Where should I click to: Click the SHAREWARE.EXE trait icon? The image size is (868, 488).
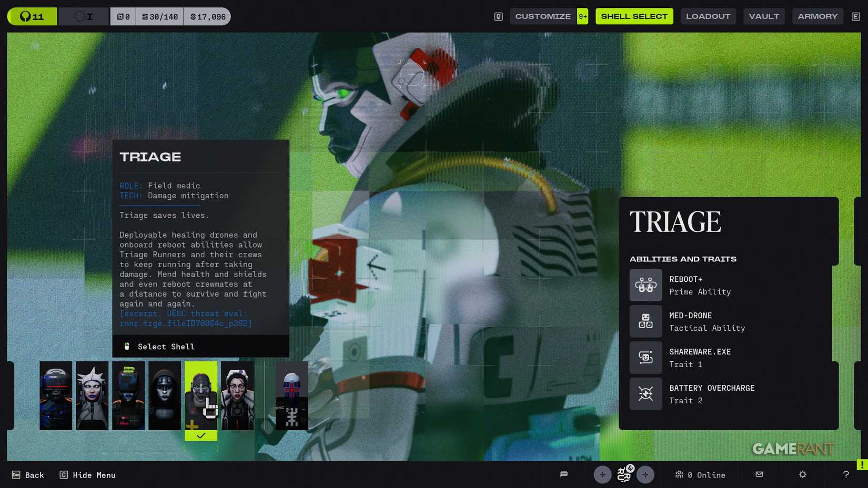pos(645,358)
